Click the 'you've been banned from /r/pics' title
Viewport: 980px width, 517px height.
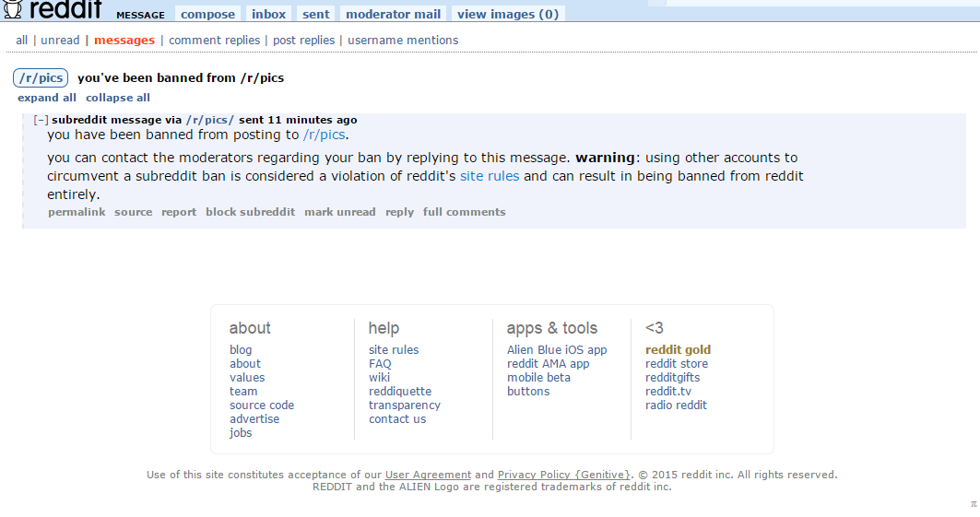(x=181, y=78)
